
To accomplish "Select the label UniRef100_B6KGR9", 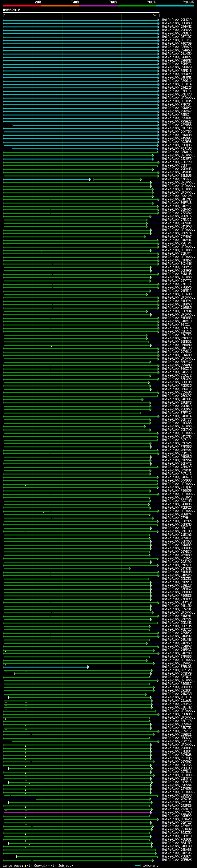I will pyautogui.click(x=177, y=270).
